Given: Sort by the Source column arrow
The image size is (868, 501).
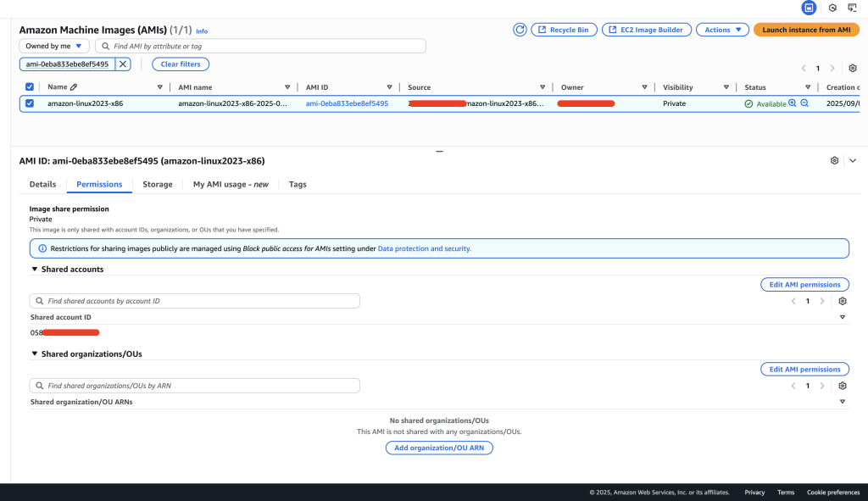Looking at the screenshot, I should coord(542,87).
